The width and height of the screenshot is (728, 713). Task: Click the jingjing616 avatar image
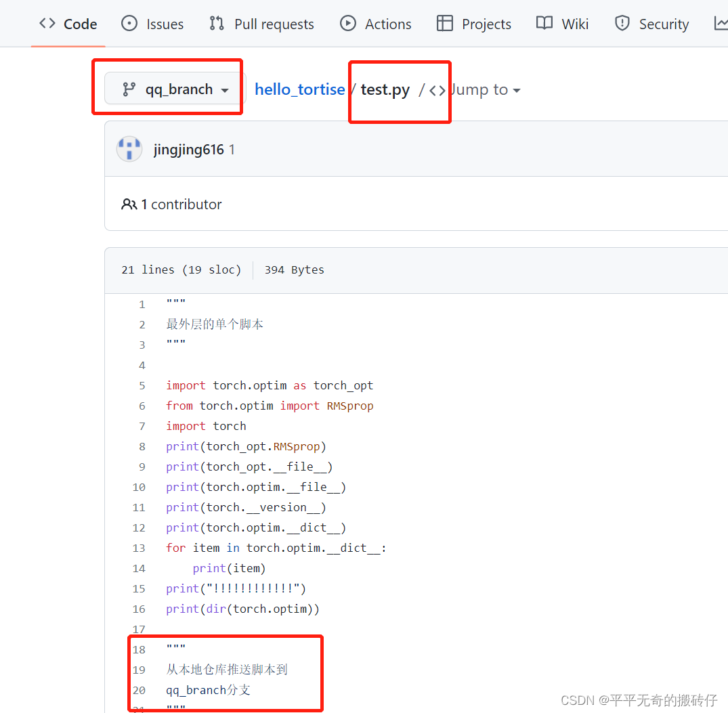click(129, 149)
